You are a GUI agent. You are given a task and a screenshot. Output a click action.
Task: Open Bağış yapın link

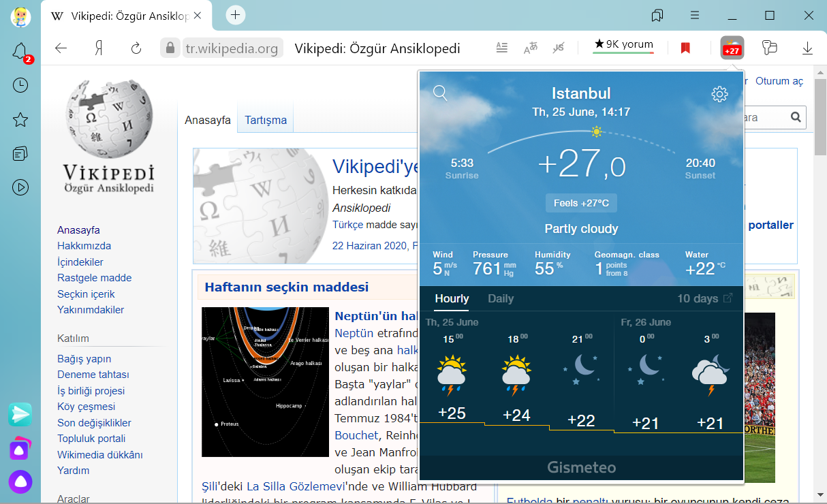84,359
